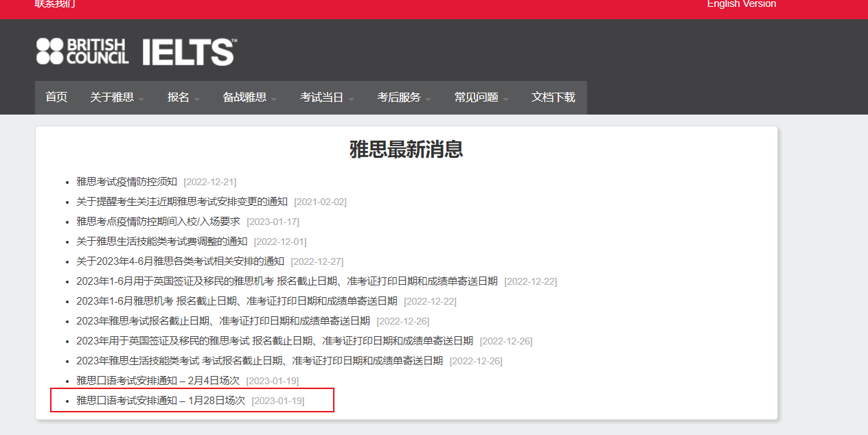Open the 考试当日 navigation menu
Viewport: 868px width, 435px height.
(327, 97)
